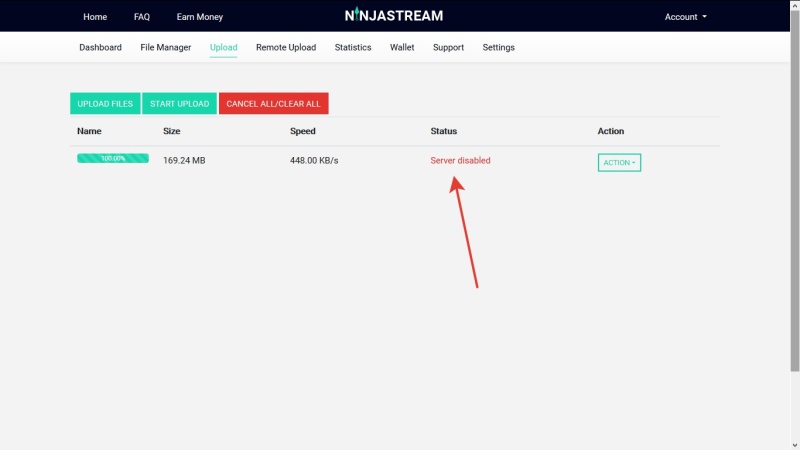Select the Upload tab
This screenshot has width=800, height=450.
click(x=223, y=47)
